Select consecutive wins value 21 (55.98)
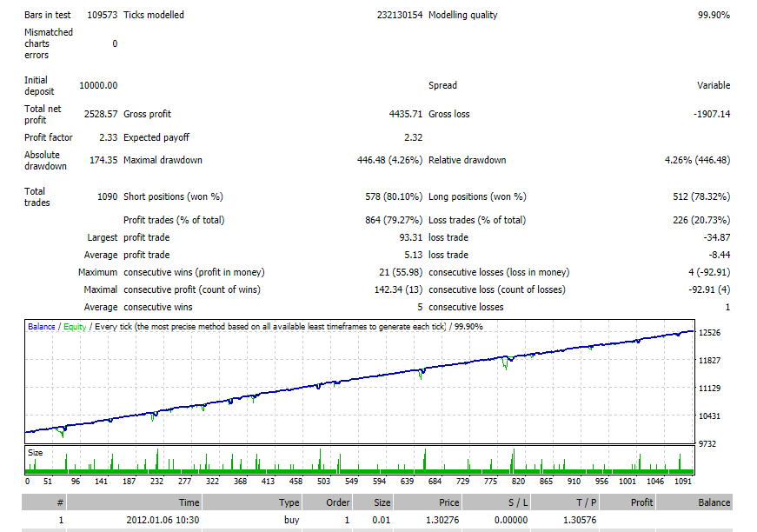757x532 pixels. 401,272
